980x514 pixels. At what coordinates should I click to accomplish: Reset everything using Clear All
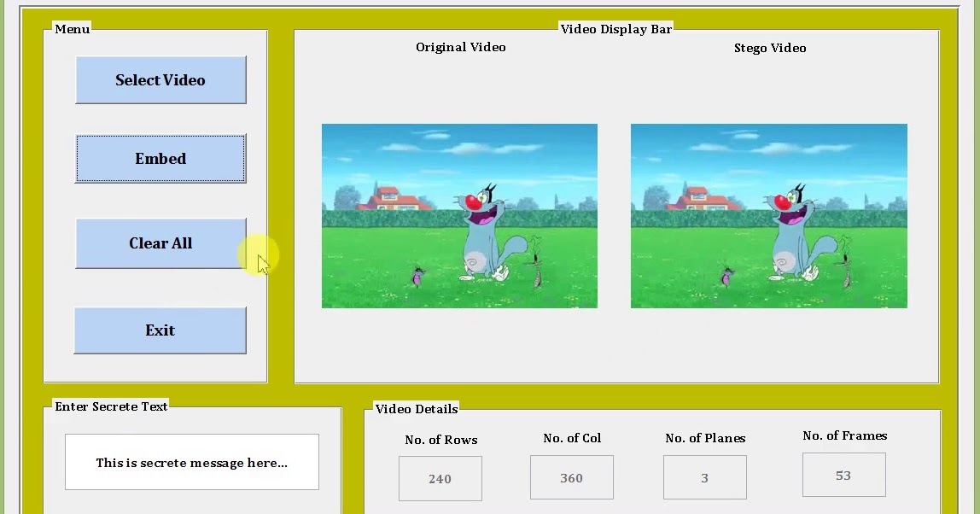point(160,243)
